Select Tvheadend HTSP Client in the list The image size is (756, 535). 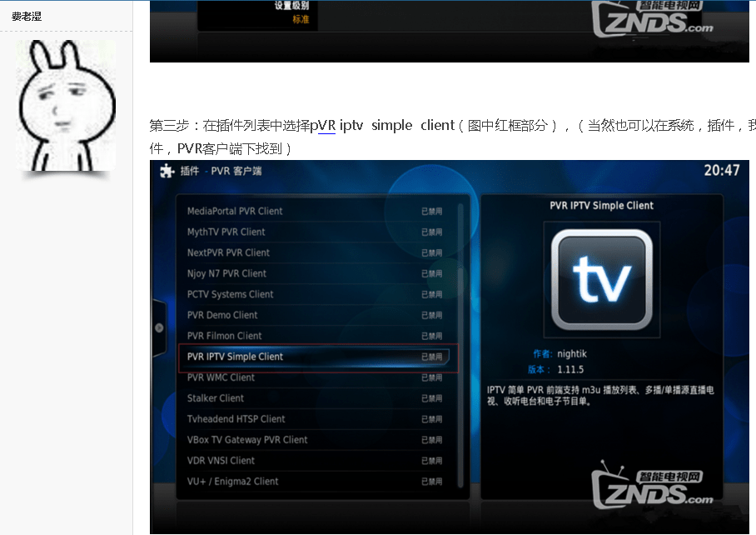point(236,419)
